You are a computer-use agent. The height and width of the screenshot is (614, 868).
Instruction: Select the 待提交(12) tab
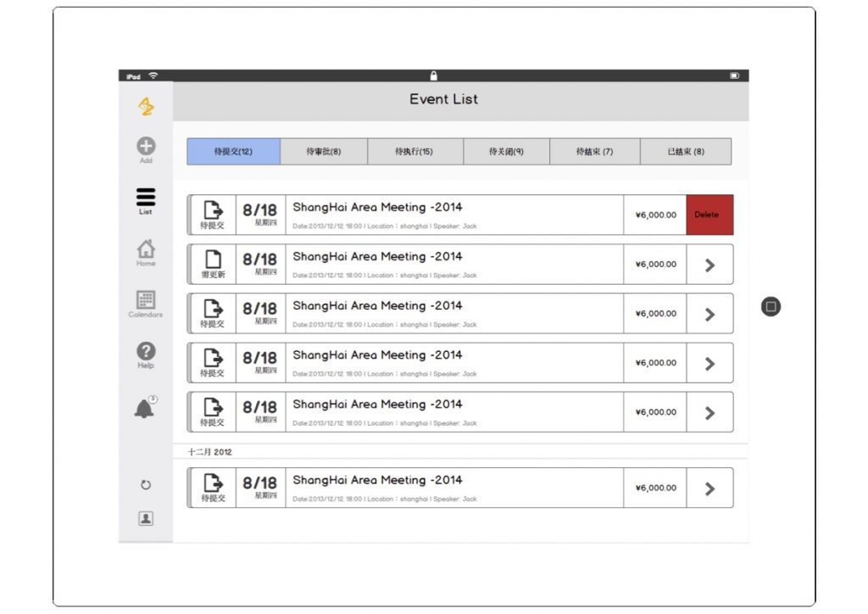[233, 152]
